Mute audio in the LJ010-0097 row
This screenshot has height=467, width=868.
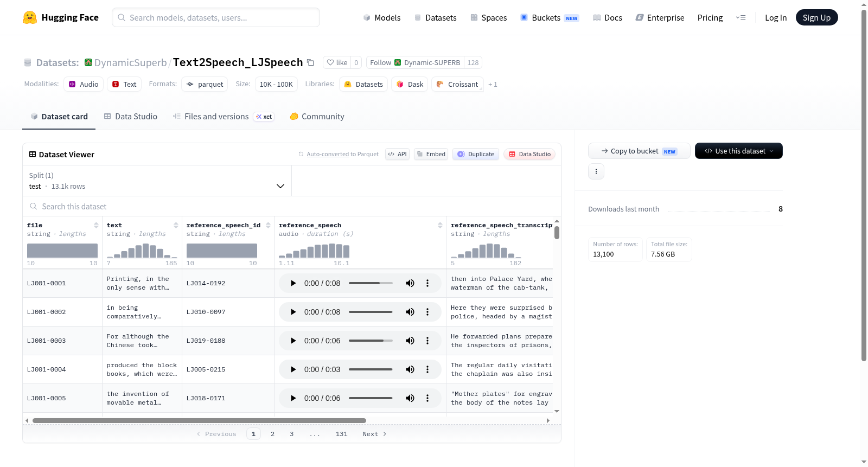point(410,312)
